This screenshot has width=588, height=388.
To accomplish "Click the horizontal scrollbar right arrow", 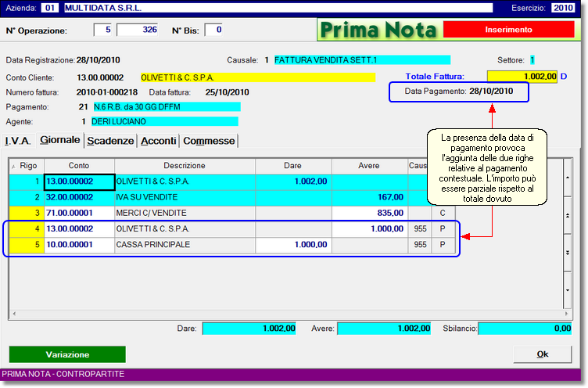I will pyautogui.click(x=566, y=314).
